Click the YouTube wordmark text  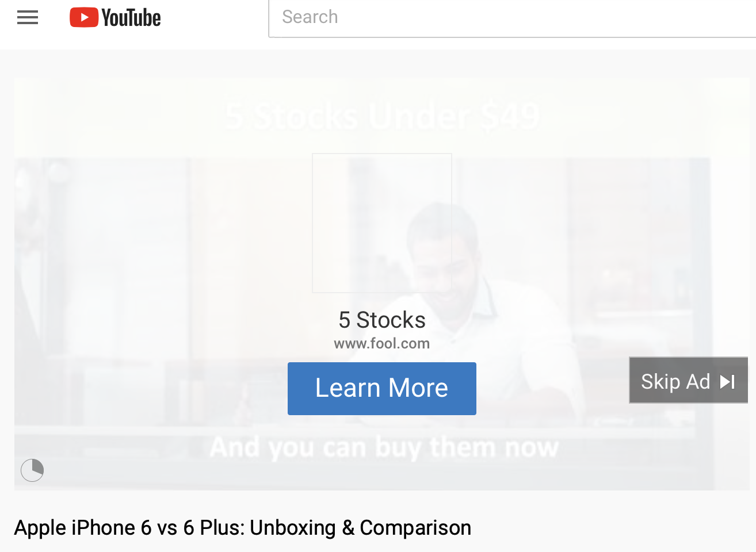click(x=131, y=18)
